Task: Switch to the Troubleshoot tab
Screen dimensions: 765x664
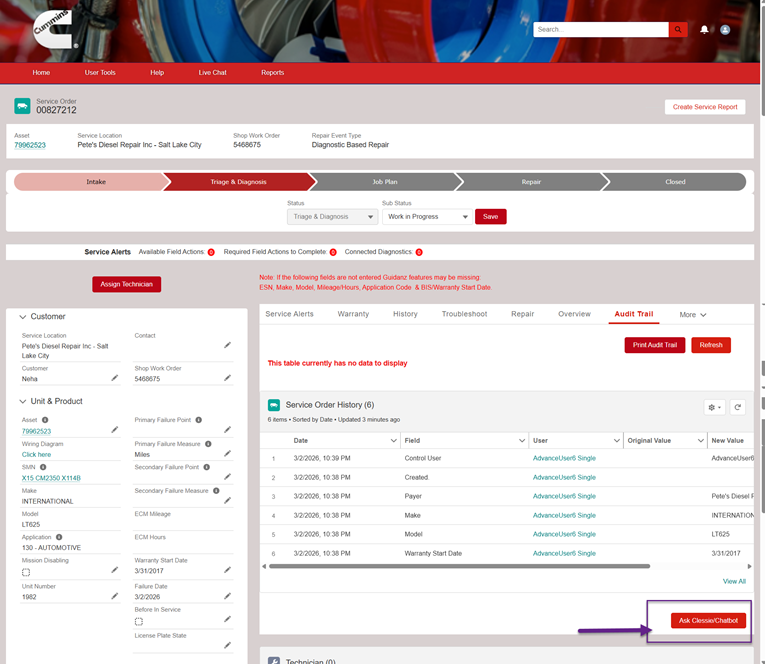Action: (464, 314)
